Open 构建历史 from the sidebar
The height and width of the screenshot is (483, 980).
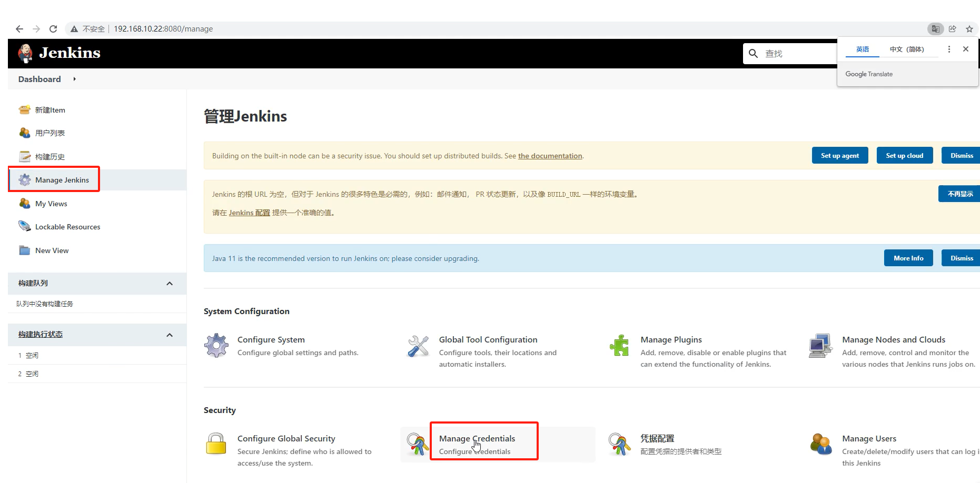[50, 157]
